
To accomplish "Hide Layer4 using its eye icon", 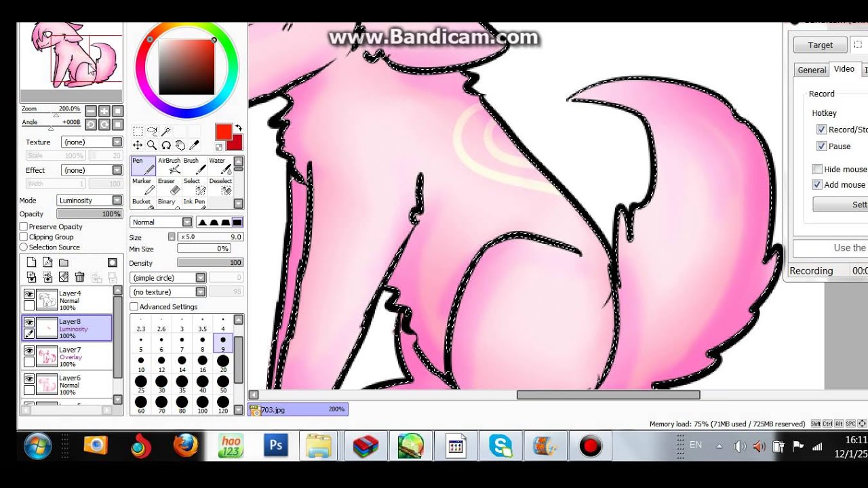I will (x=29, y=294).
